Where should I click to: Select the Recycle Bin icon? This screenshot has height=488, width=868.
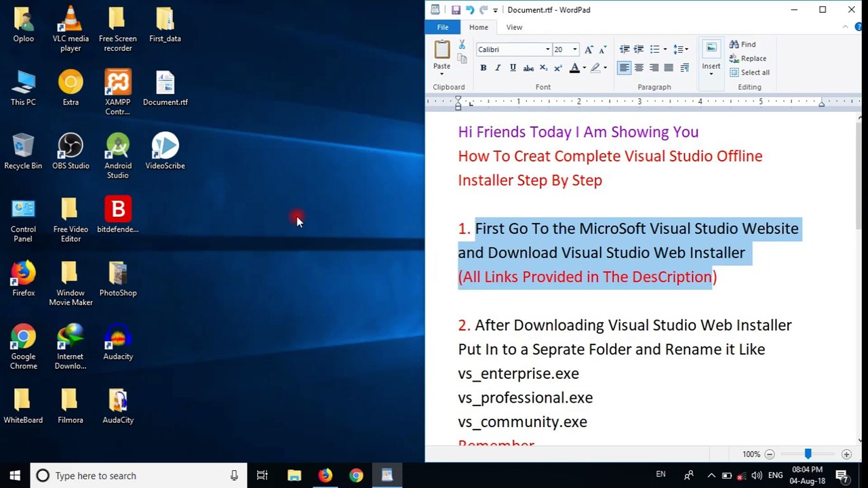23,151
